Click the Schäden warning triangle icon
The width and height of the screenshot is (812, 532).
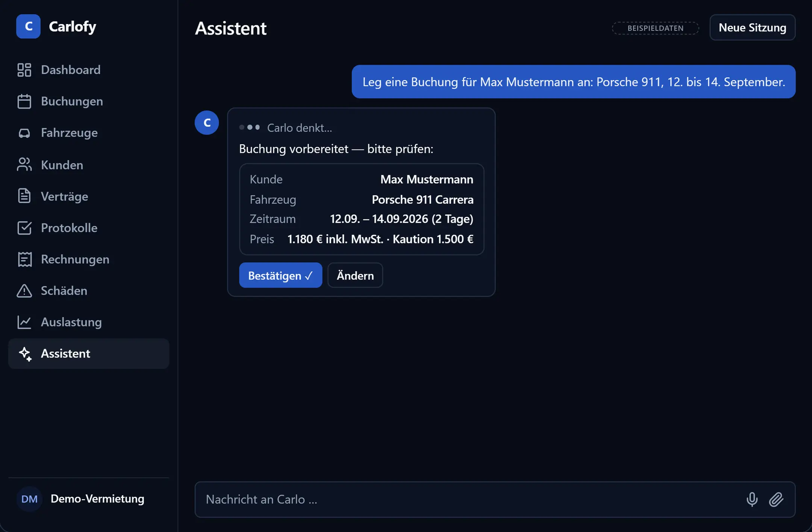[24, 291]
